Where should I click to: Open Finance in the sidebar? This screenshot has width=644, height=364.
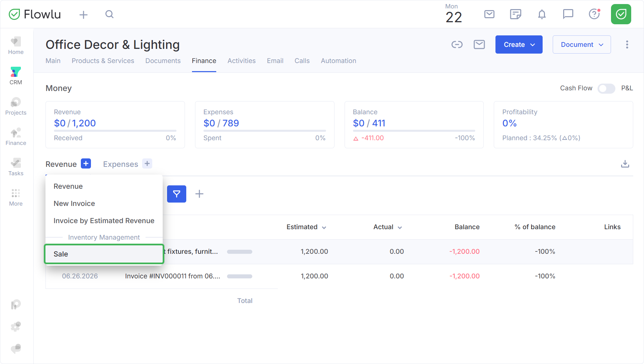[x=16, y=137]
